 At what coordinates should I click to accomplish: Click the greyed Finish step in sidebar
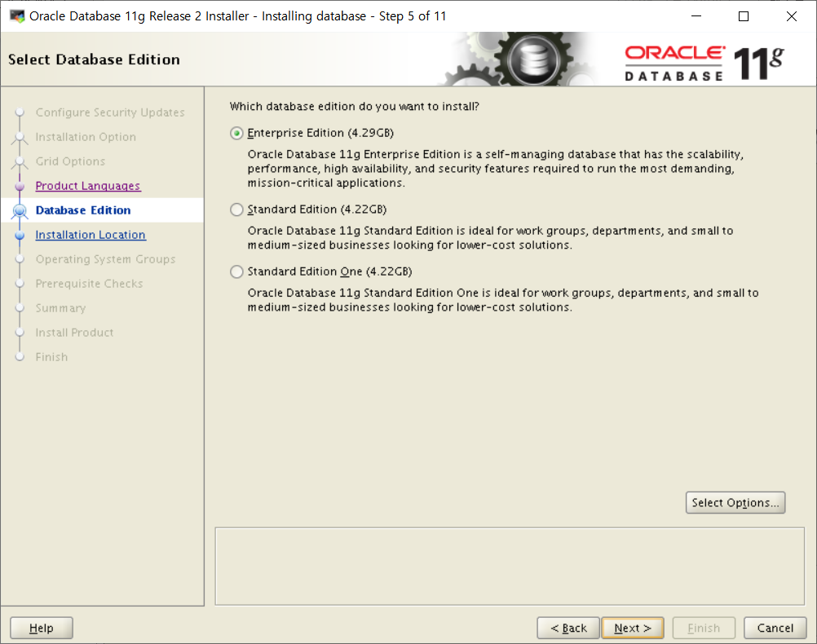click(51, 357)
